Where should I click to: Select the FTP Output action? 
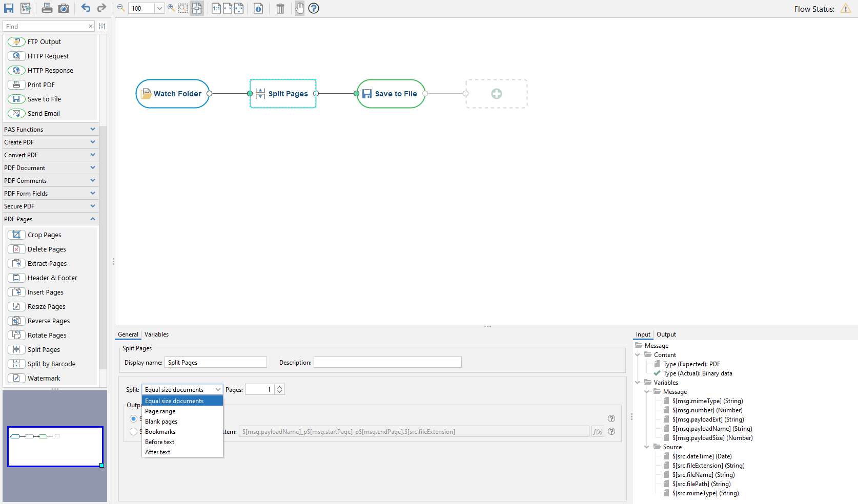coord(43,41)
